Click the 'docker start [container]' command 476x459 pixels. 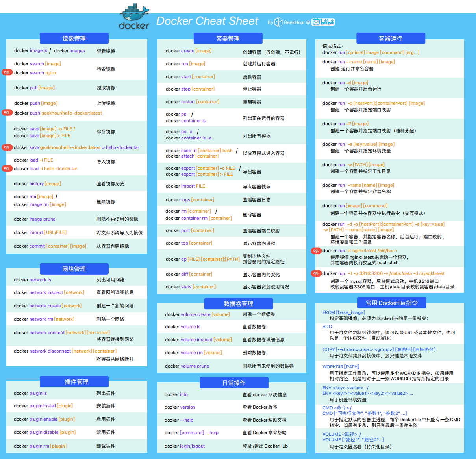click(x=190, y=77)
